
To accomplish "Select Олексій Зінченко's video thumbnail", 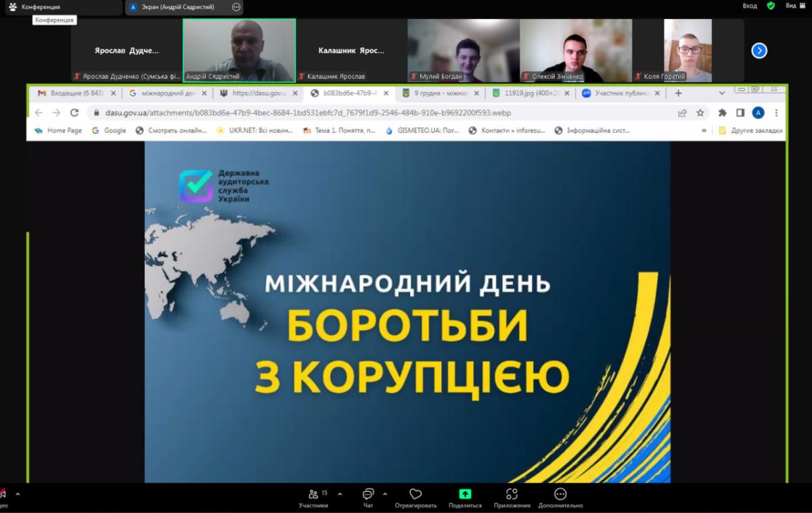I will click(x=575, y=51).
